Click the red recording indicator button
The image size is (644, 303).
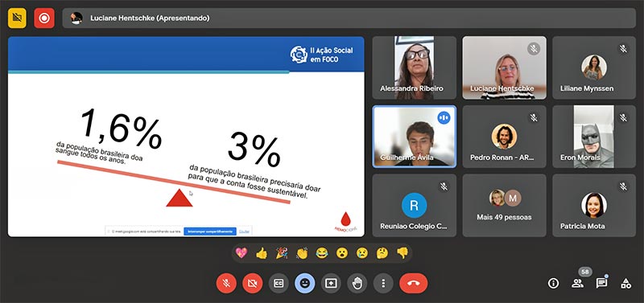[x=44, y=18]
